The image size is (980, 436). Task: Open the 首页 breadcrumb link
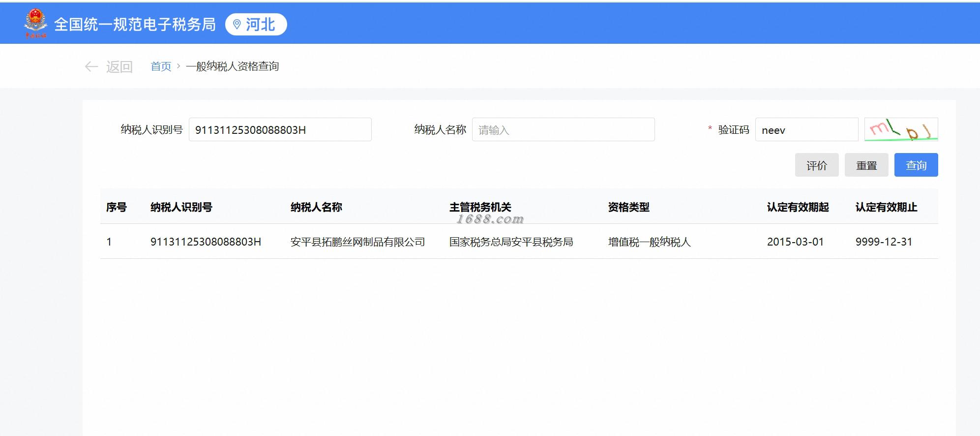[x=161, y=66]
